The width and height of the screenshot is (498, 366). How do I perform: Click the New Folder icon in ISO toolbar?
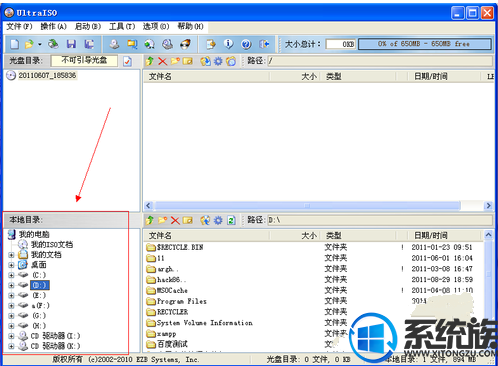175,61
